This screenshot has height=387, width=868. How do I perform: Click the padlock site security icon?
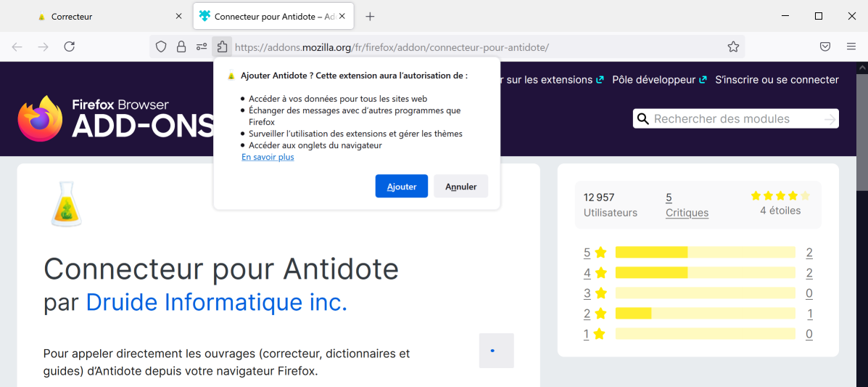(181, 46)
